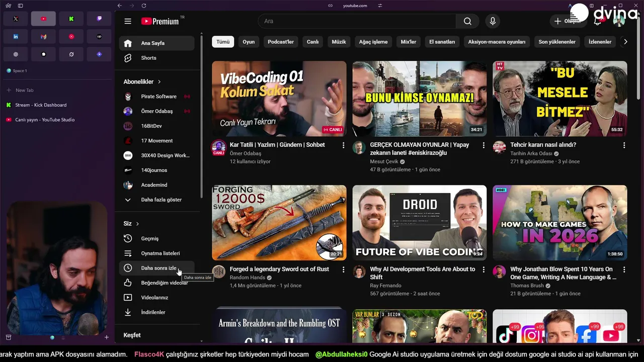644x362 pixels.
Task: Go back with browser back arrow
Action: [119, 6]
